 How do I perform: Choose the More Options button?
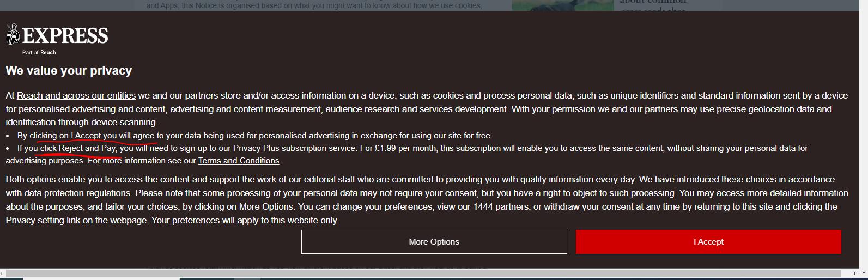pos(434,242)
